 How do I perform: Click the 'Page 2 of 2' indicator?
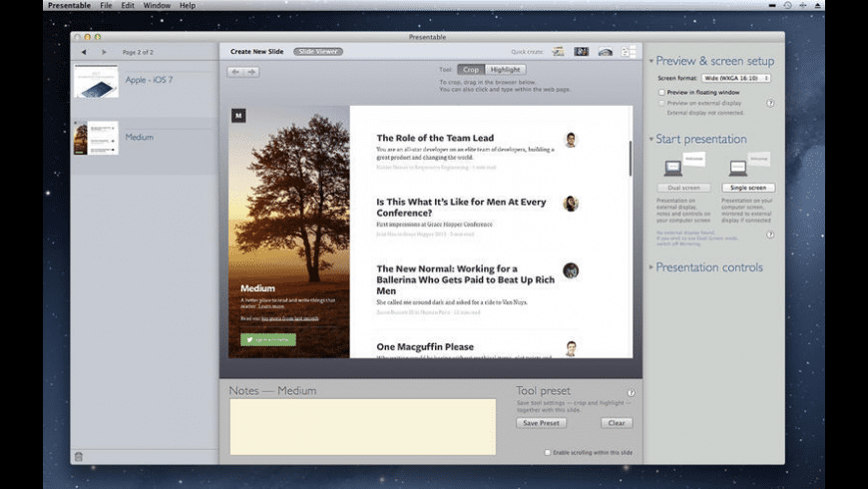(x=138, y=52)
